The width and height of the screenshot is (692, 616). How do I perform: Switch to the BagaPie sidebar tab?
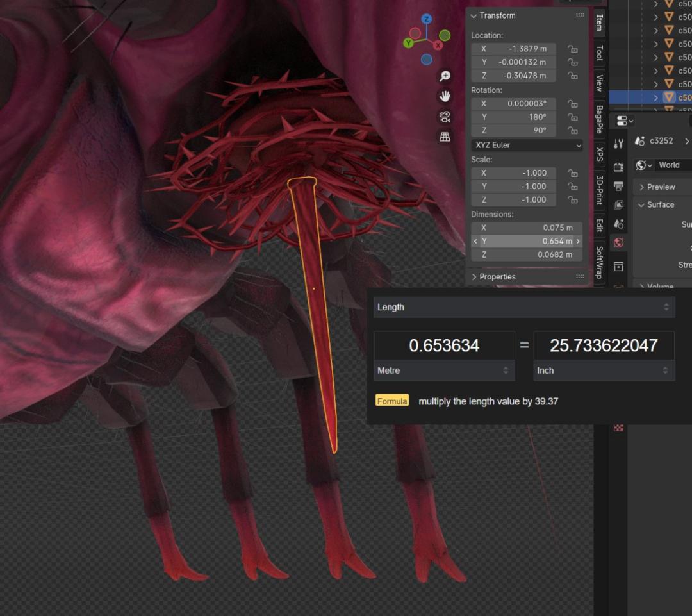point(600,120)
